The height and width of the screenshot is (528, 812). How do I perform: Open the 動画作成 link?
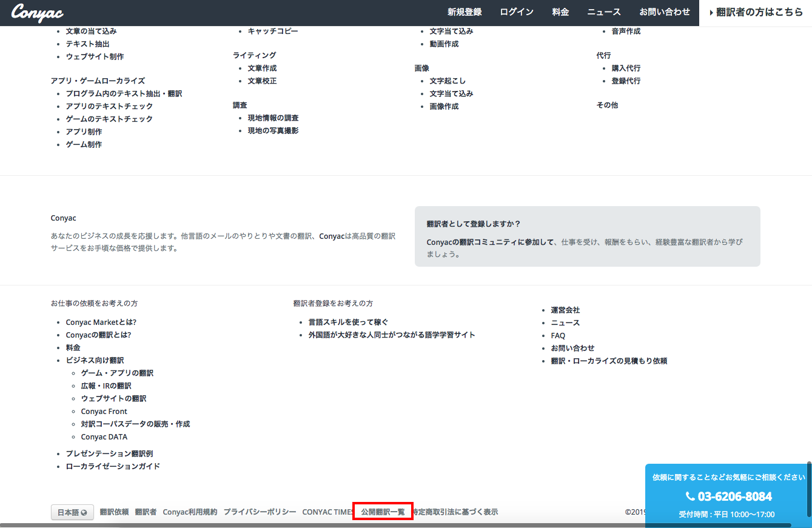pos(445,44)
